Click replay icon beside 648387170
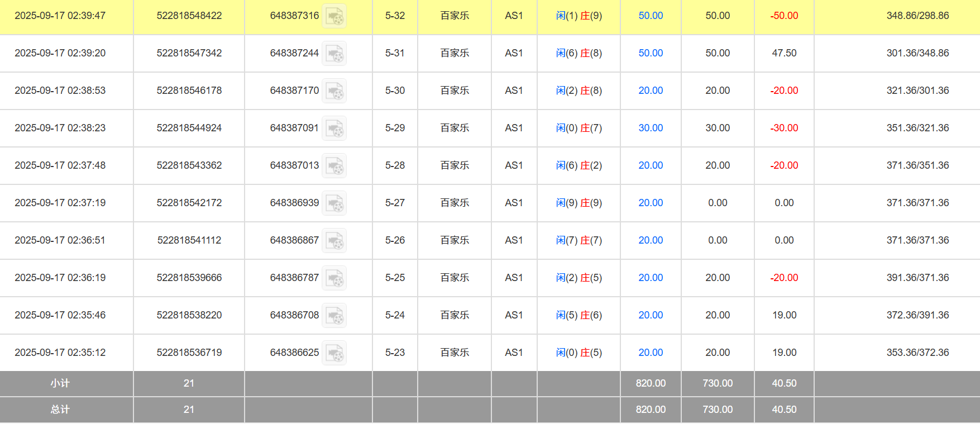This screenshot has width=980, height=428. [x=334, y=91]
